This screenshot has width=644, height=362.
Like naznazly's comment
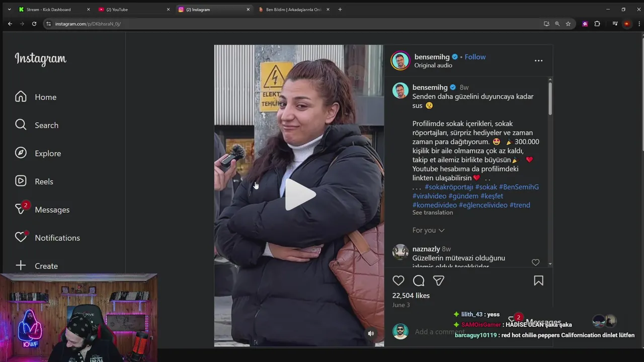535,262
